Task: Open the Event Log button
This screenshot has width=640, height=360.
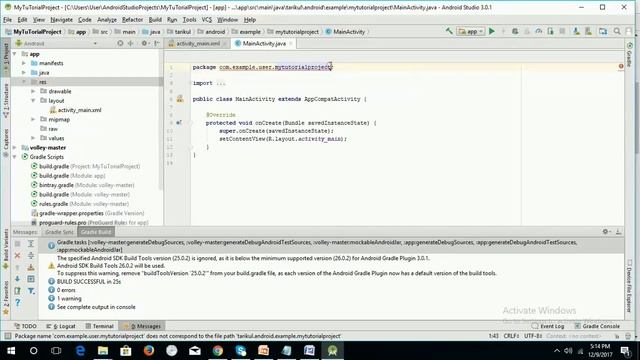Action: [x=548, y=326]
